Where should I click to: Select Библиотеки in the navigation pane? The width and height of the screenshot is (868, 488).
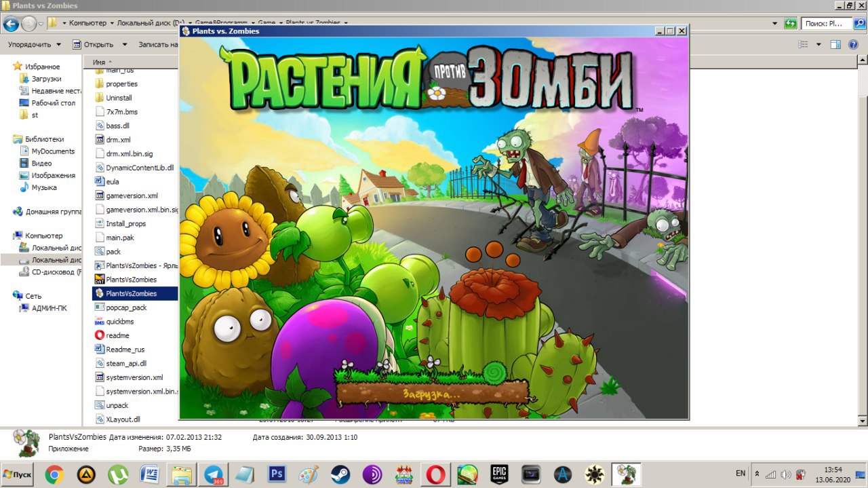click(x=39, y=139)
